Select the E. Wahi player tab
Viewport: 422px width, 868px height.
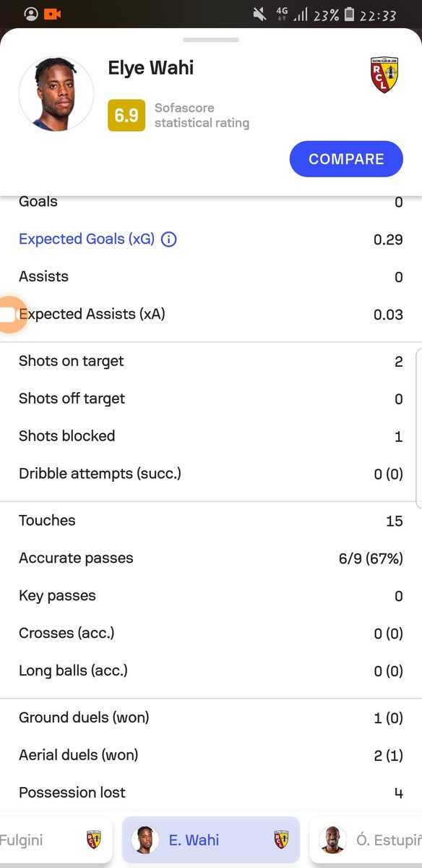211,840
